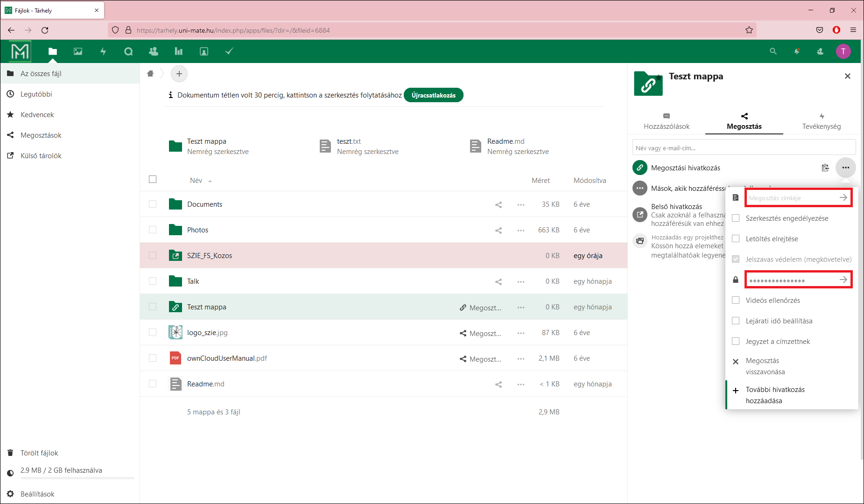Open Legutóbbi in sidebar
The width and height of the screenshot is (864, 504).
point(70,94)
